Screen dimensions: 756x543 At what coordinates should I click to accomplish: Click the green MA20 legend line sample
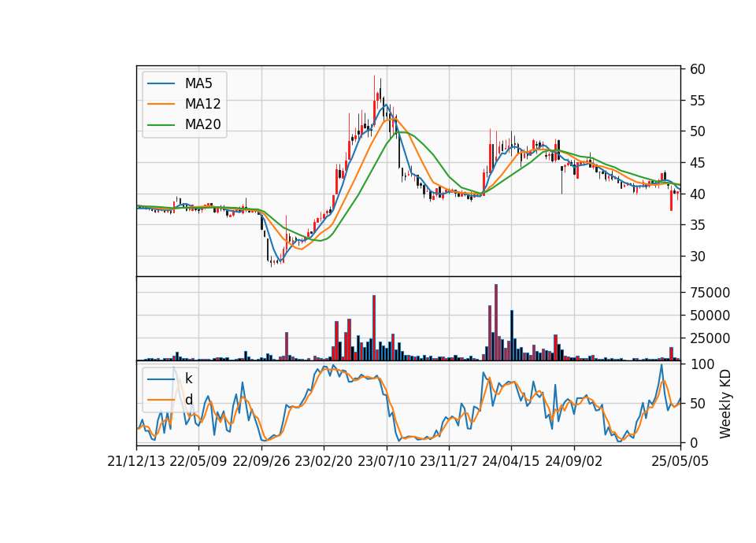(x=161, y=125)
